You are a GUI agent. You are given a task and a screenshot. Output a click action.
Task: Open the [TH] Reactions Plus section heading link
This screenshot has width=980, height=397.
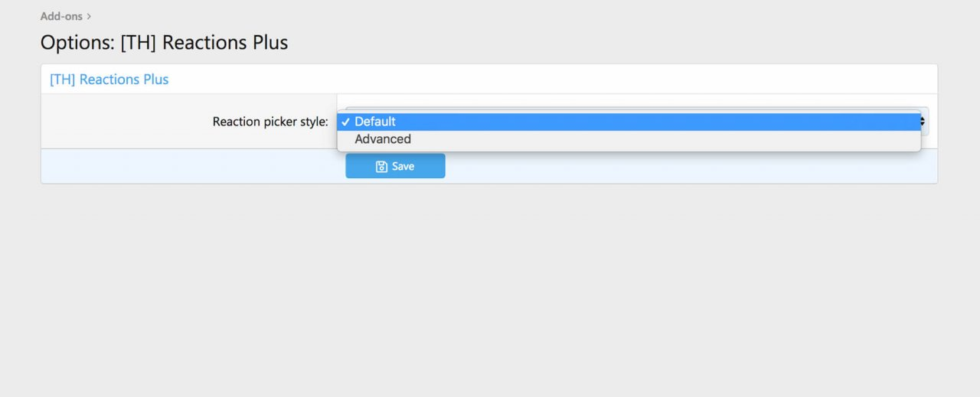pyautogui.click(x=109, y=80)
